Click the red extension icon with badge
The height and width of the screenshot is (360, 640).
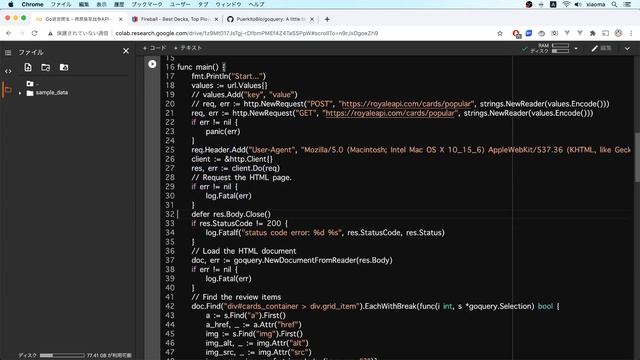pyautogui.click(x=516, y=34)
